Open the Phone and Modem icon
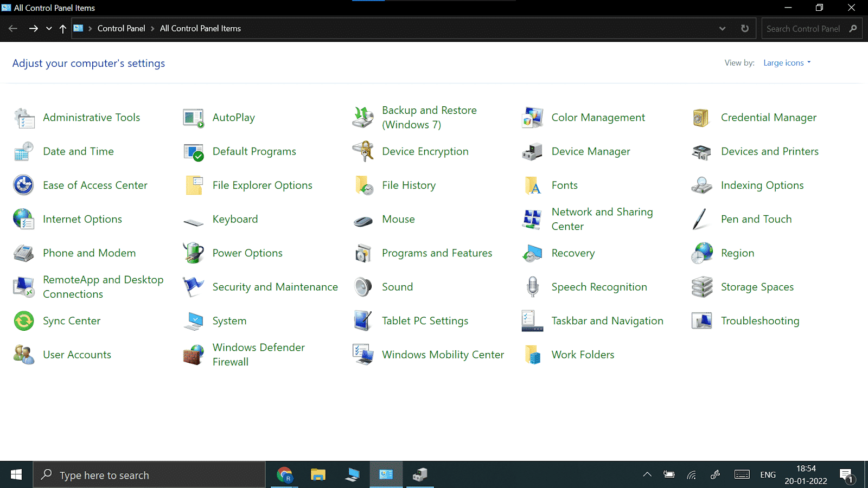 point(24,253)
